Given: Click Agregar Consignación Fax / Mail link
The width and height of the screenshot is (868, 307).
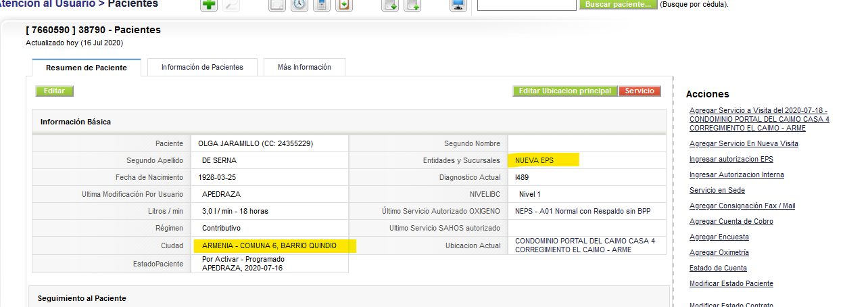Looking at the screenshot, I should (x=742, y=206).
